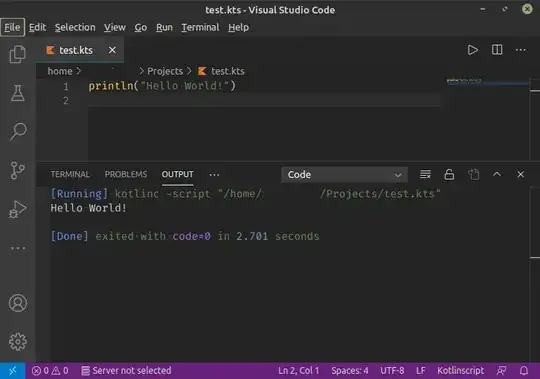Open the remote window indicator
This screenshot has width=540, height=379.
tap(12, 371)
